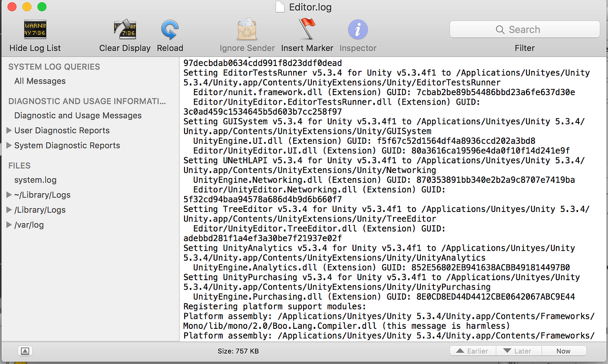Viewport: 608px width, 364px height.
Task: Jump to Earlier log entries
Action: (473, 351)
